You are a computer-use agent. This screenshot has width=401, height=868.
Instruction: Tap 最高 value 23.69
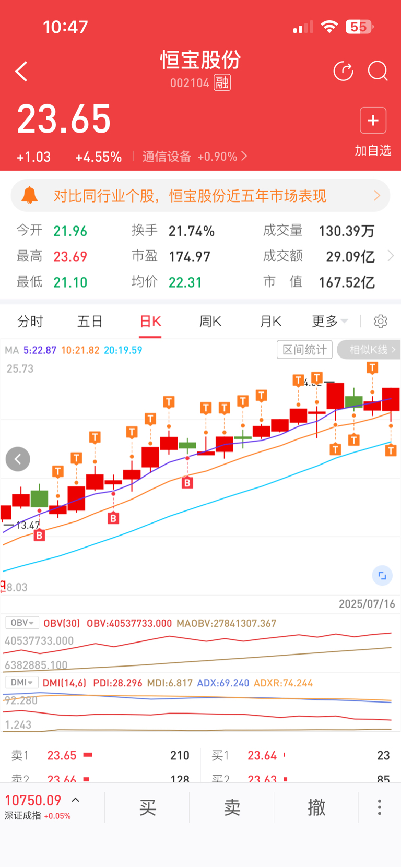click(x=70, y=256)
